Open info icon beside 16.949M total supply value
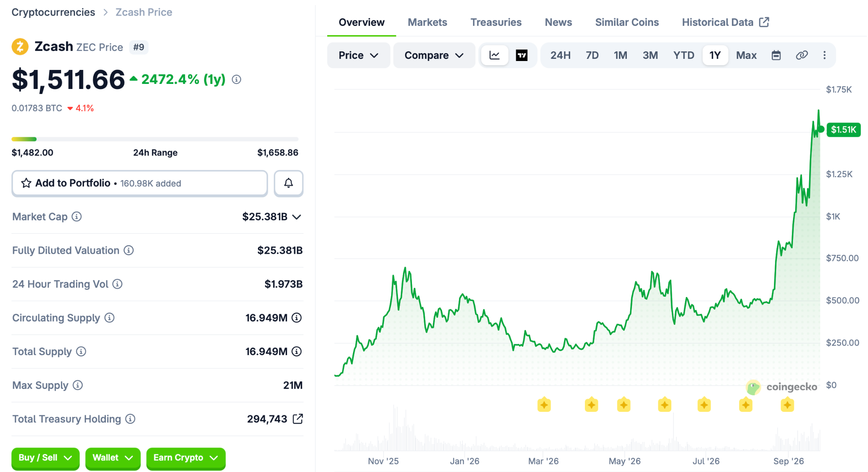Image resolution: width=868 pixels, height=472 pixels. pos(297,351)
